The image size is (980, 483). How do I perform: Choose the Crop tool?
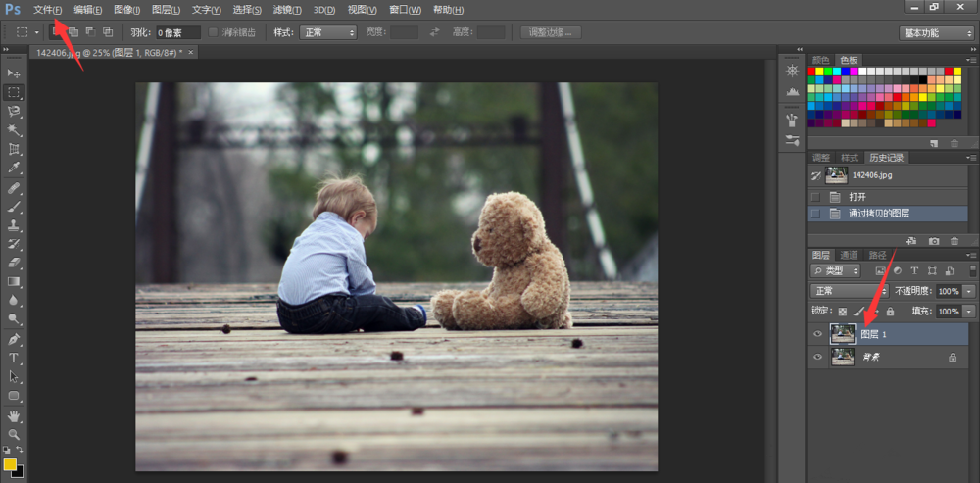(14, 149)
